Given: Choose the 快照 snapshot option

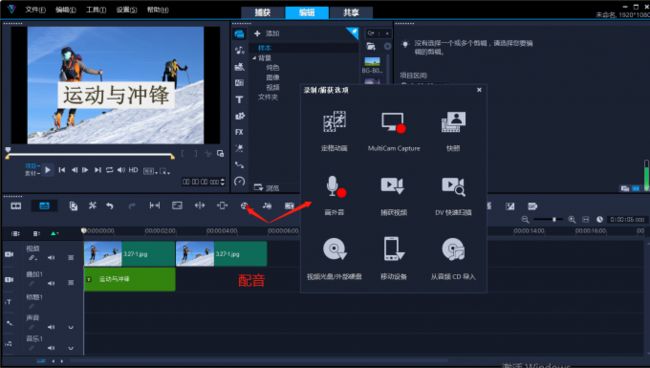Looking at the screenshot, I should click(453, 122).
